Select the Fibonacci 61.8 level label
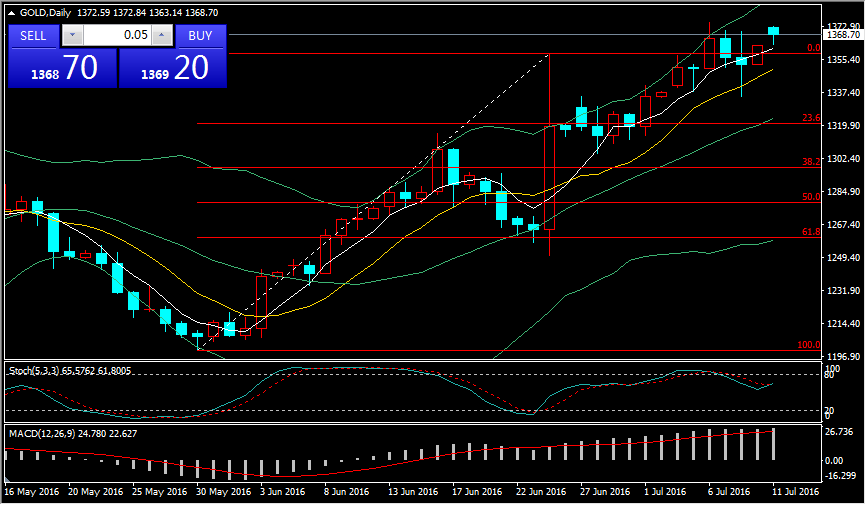This screenshot has height=505, width=866. pyautogui.click(x=810, y=232)
